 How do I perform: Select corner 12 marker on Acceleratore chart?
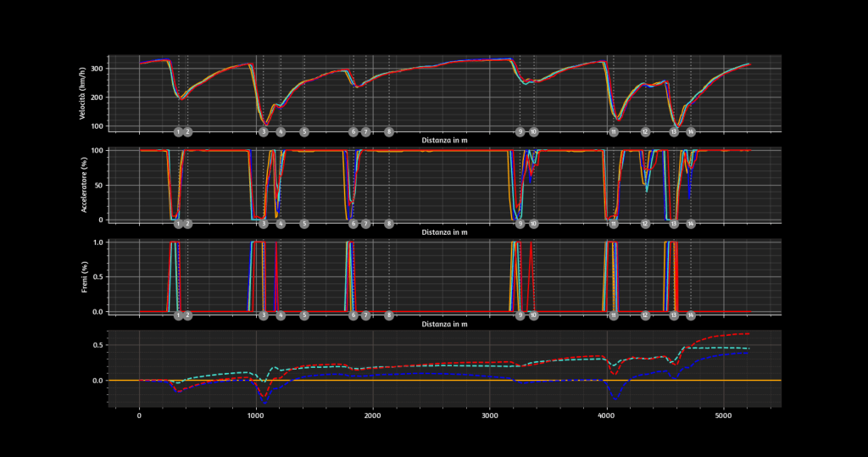645,224
